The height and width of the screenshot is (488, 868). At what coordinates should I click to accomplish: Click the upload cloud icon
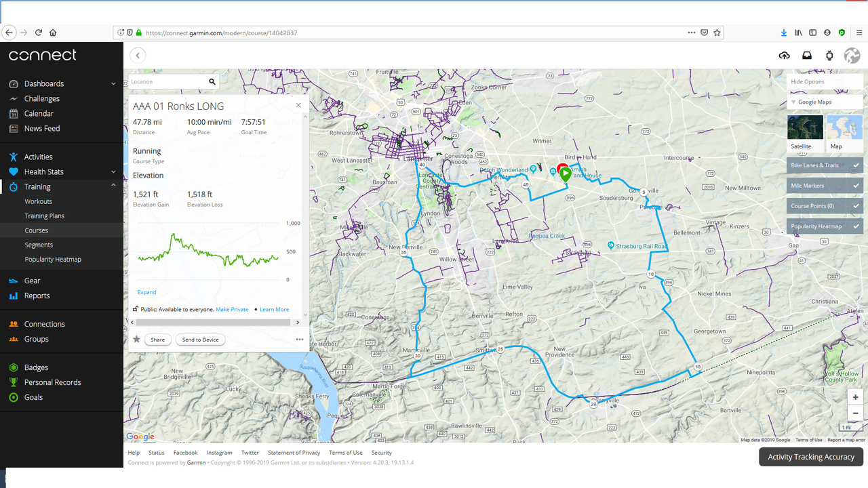785,56
